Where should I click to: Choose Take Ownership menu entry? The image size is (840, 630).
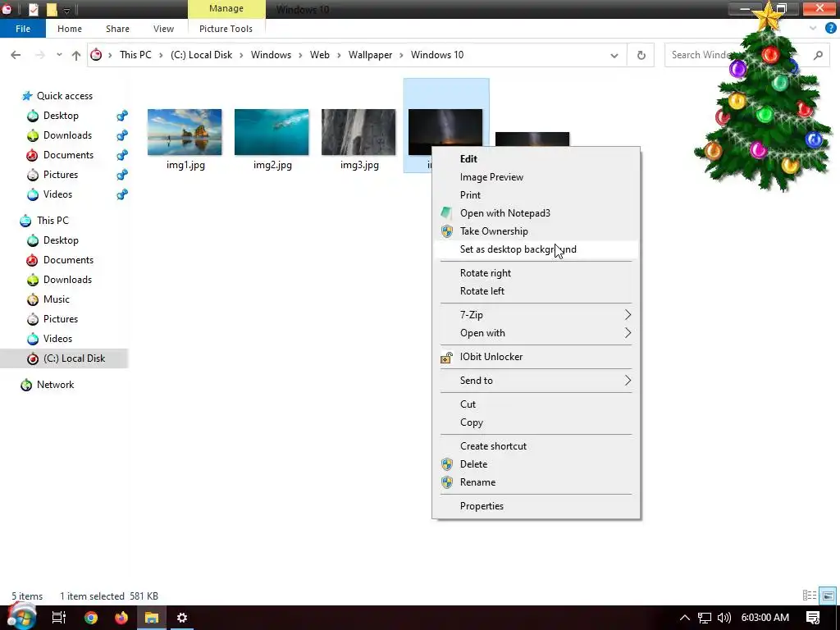[536, 231]
